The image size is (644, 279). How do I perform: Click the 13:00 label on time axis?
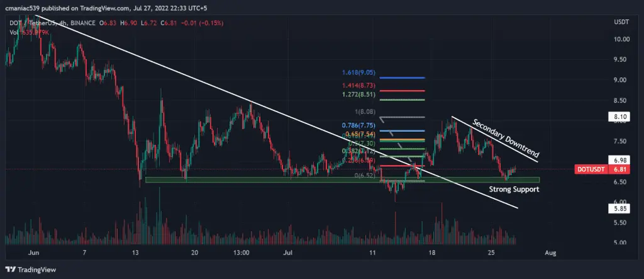click(241, 253)
